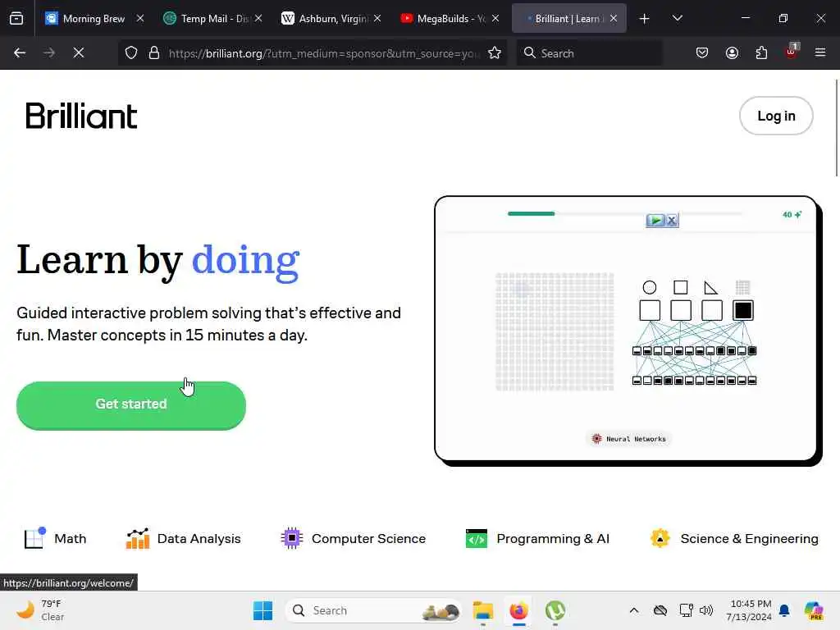This screenshot has width=840, height=630.
Task: Open File Explorer from taskbar
Action: tap(482, 610)
